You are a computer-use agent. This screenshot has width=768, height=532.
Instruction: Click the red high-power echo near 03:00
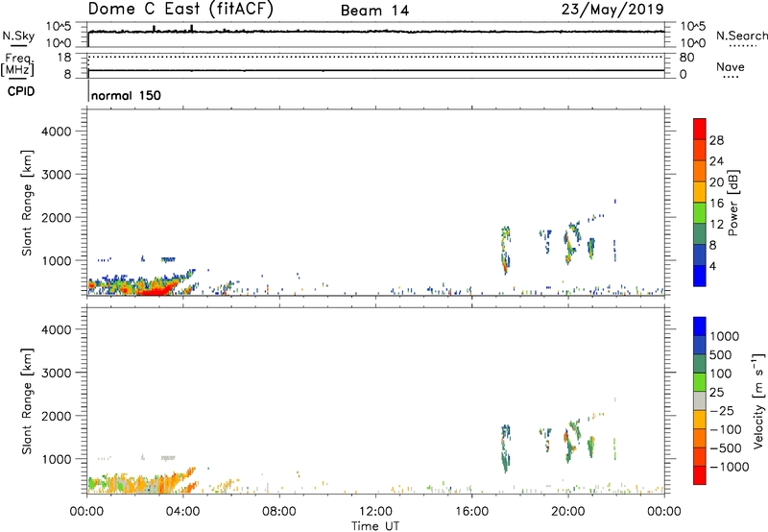pyautogui.click(x=156, y=291)
